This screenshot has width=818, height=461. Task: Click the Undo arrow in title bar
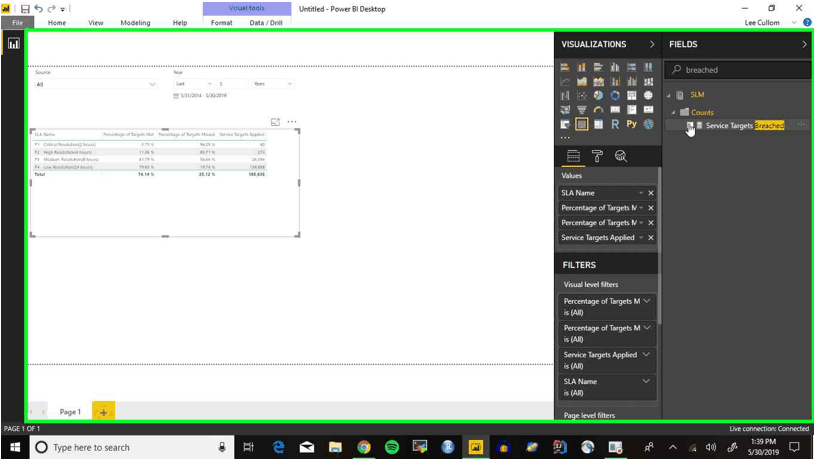tap(39, 9)
